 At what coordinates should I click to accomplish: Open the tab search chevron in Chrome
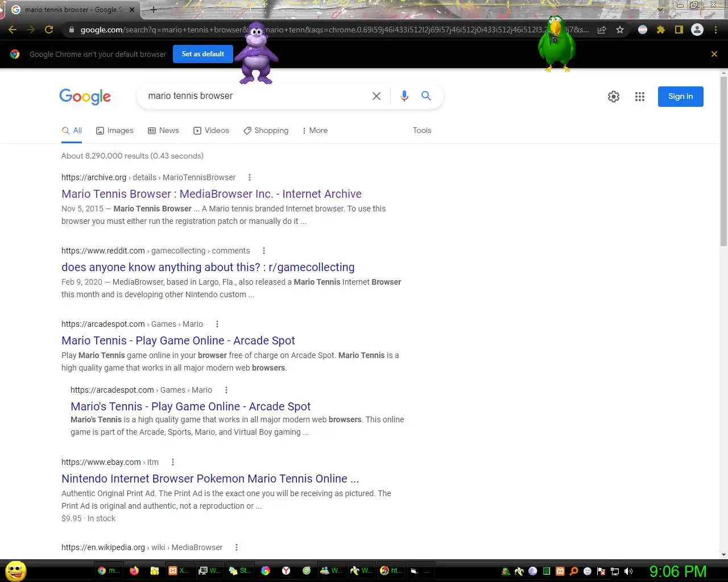tap(660, 9)
